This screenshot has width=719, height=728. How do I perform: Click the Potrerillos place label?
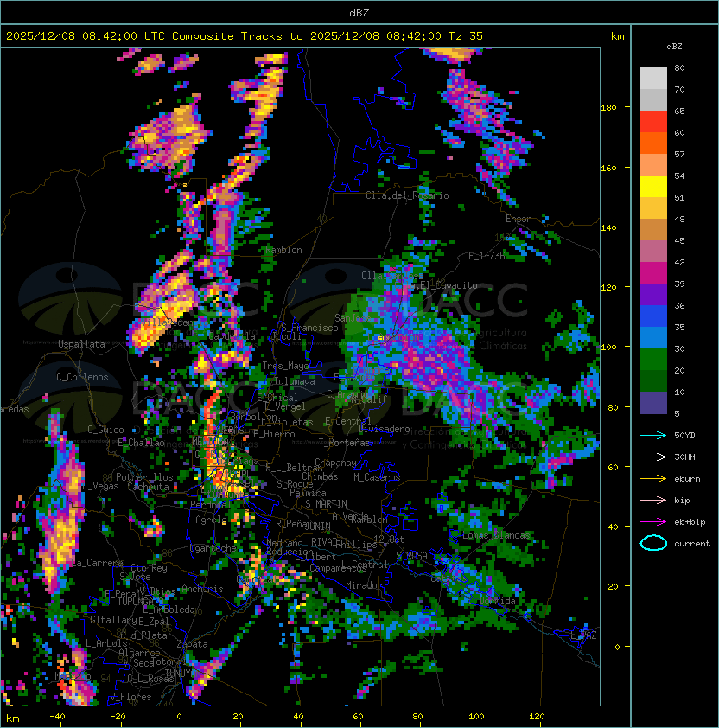coord(144,476)
